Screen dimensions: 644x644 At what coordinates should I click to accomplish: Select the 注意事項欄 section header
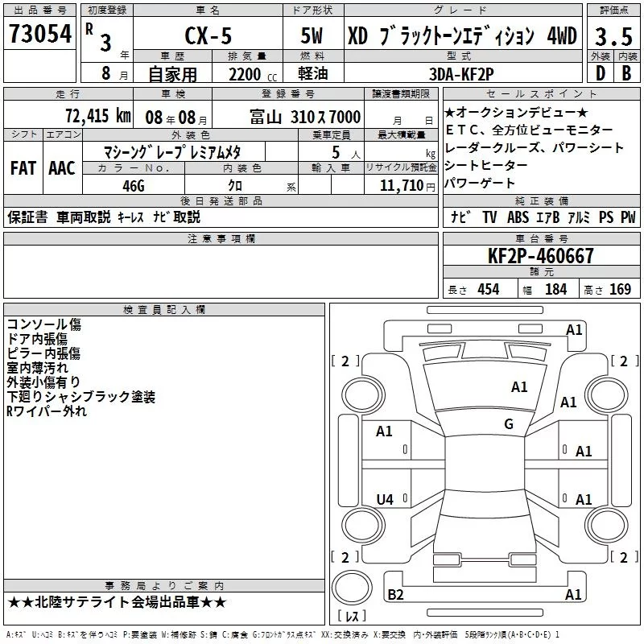(221, 238)
